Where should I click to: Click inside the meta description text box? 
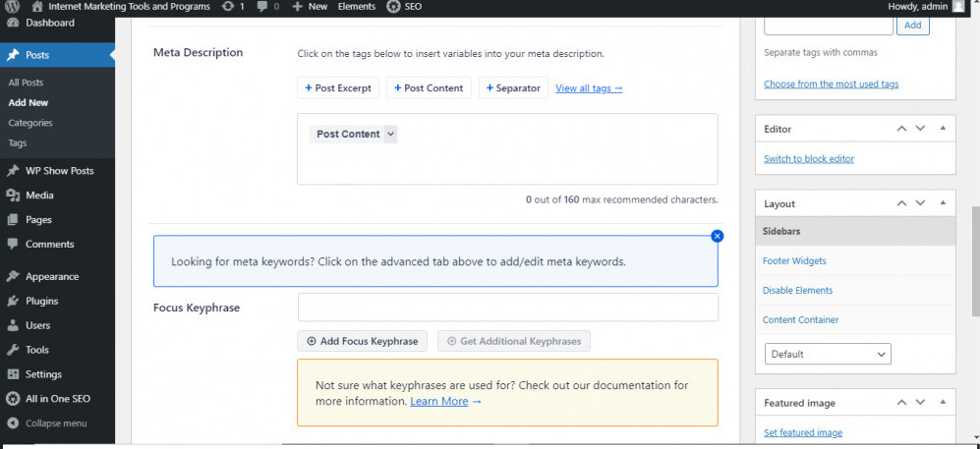tap(507, 148)
